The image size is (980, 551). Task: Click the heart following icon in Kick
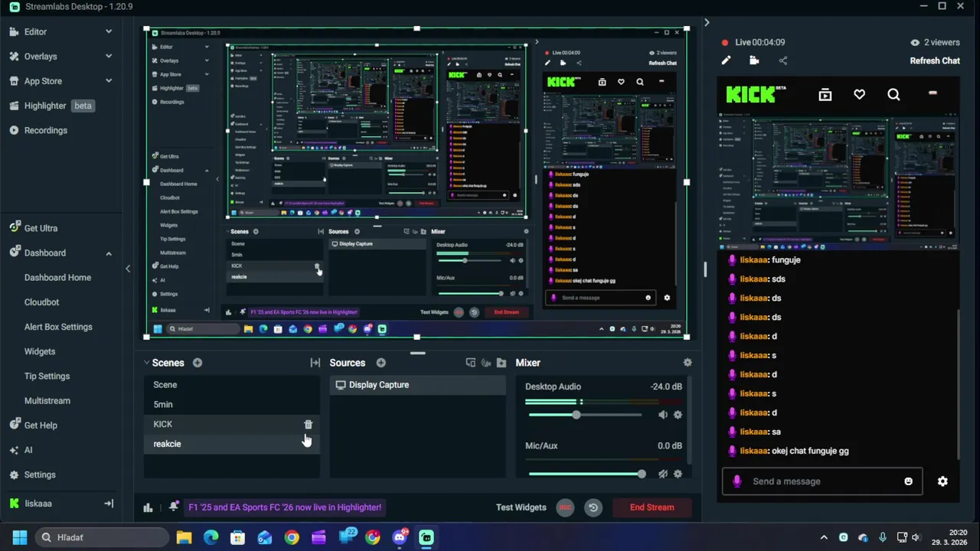click(x=859, y=95)
